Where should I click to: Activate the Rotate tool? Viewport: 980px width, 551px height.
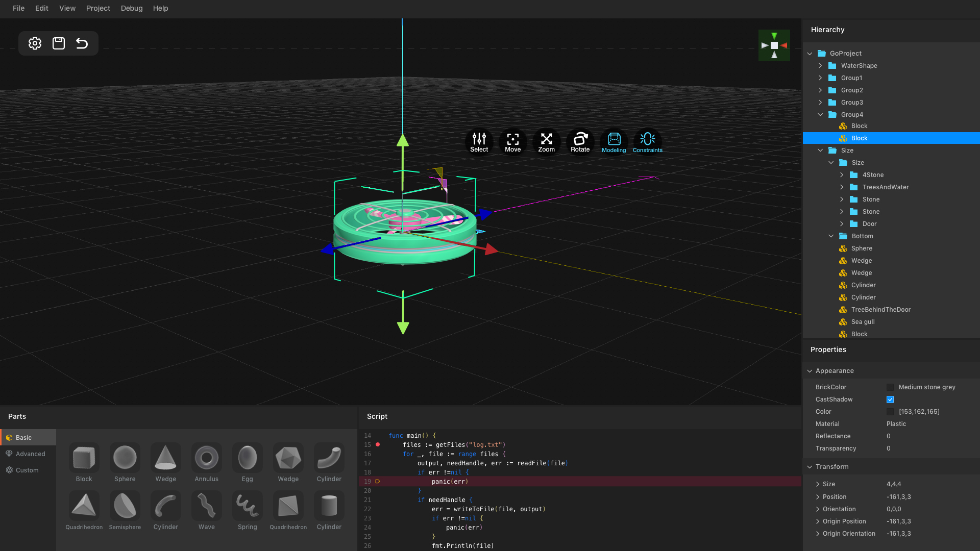point(580,142)
